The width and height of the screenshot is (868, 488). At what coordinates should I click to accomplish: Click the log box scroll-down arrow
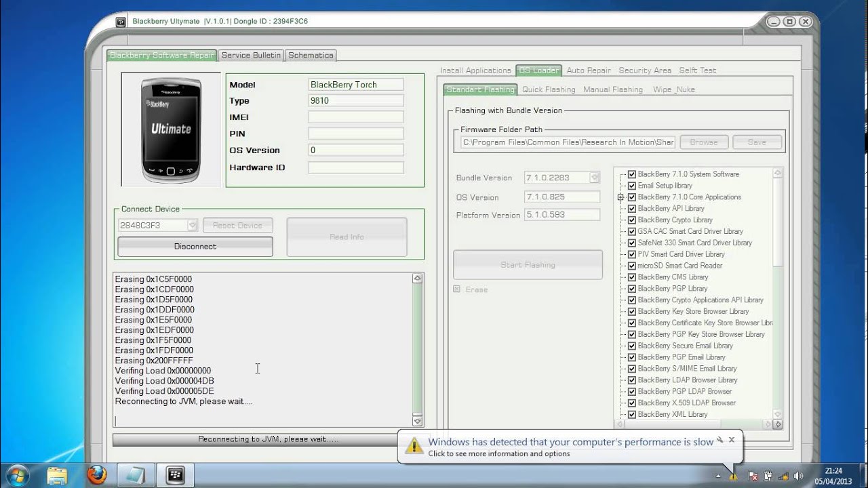pyautogui.click(x=418, y=420)
